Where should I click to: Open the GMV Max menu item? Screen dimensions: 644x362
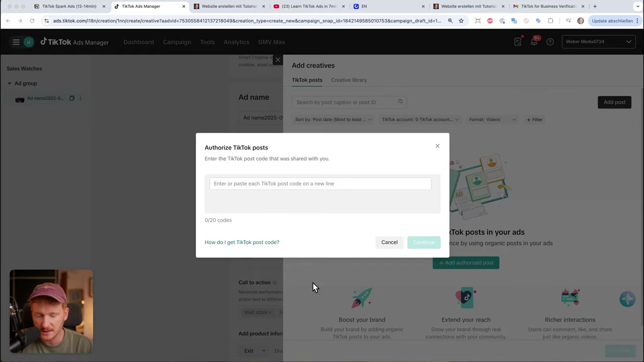point(271,42)
